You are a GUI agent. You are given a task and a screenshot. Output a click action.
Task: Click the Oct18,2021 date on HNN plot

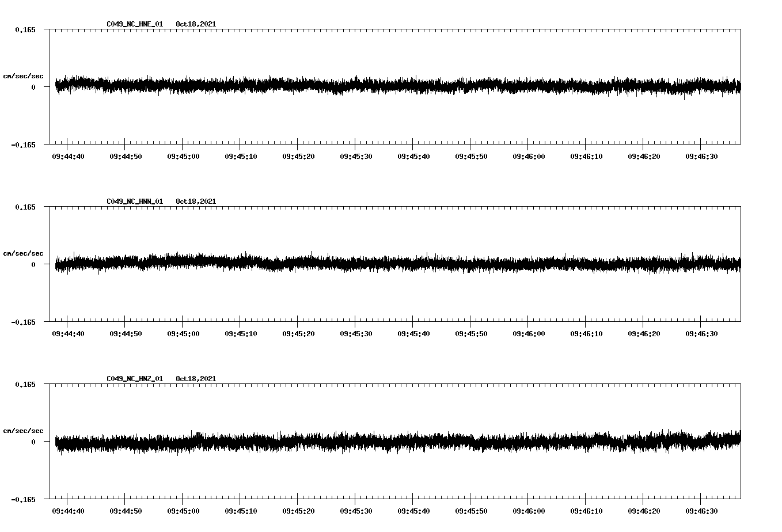point(196,202)
